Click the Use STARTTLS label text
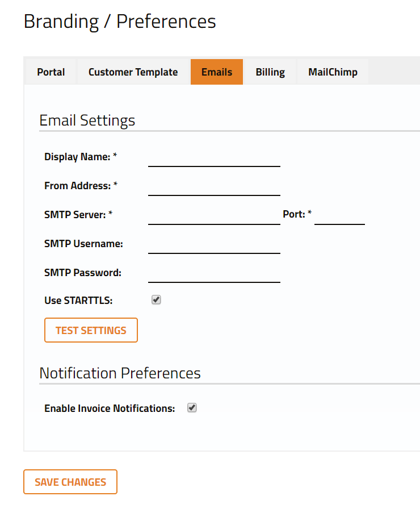The width and height of the screenshot is (420, 517). click(x=78, y=301)
